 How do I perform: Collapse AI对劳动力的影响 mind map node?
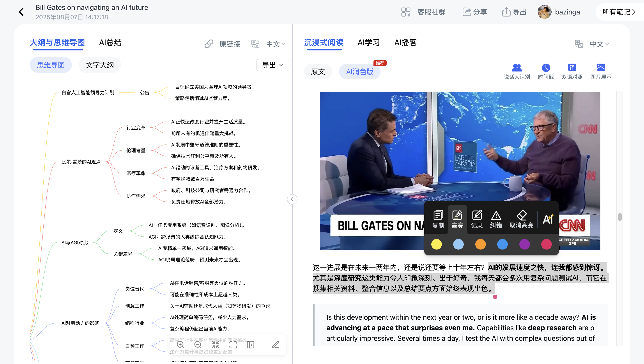[81, 323]
